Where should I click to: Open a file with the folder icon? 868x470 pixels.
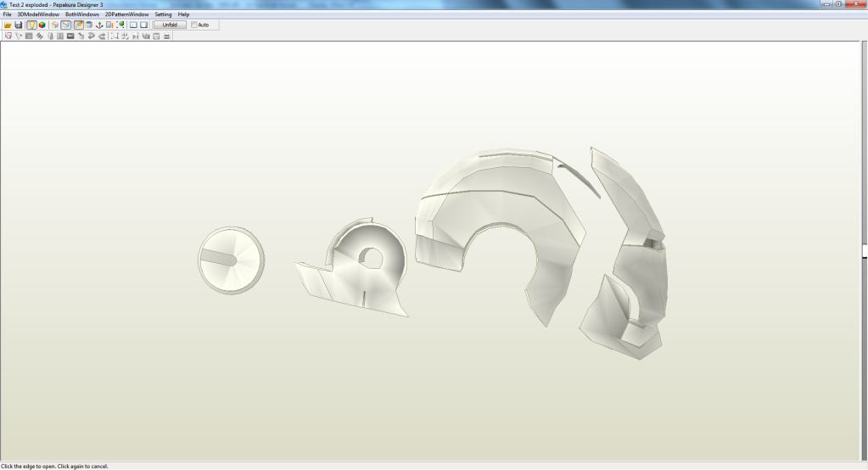[x=8, y=25]
